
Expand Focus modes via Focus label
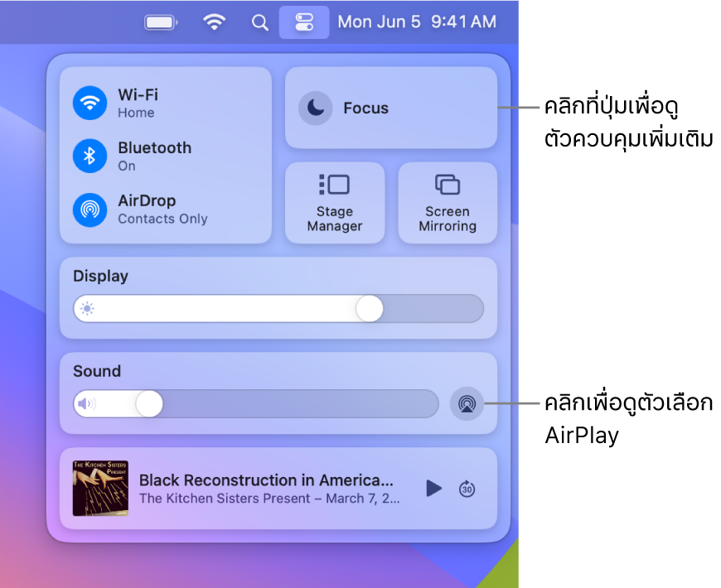click(x=366, y=108)
